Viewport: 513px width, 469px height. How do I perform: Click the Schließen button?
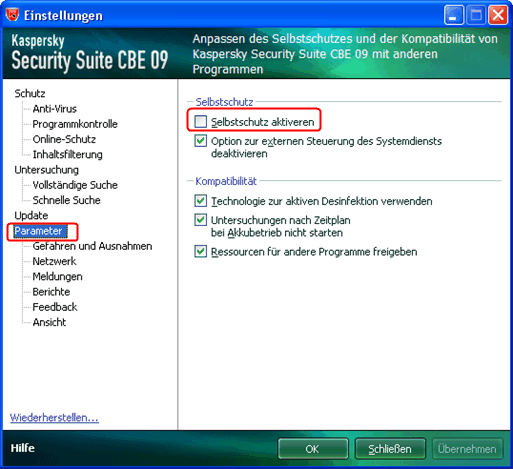pos(390,449)
